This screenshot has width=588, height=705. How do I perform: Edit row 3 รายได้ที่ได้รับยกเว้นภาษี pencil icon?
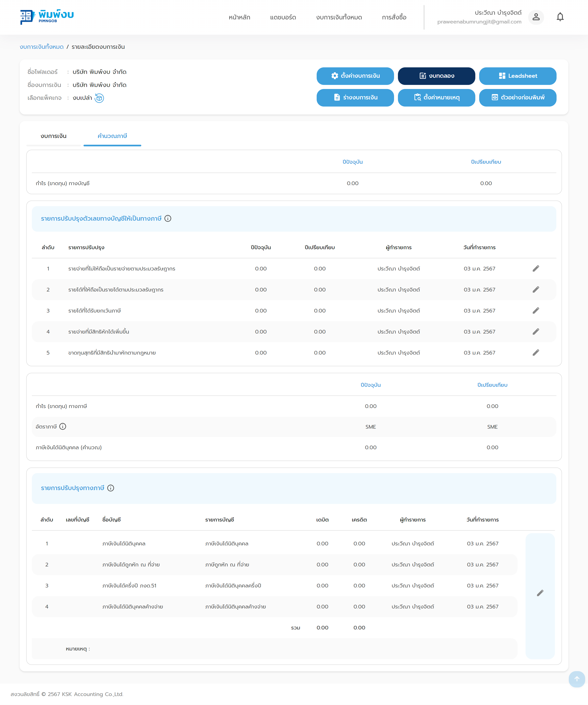click(536, 310)
